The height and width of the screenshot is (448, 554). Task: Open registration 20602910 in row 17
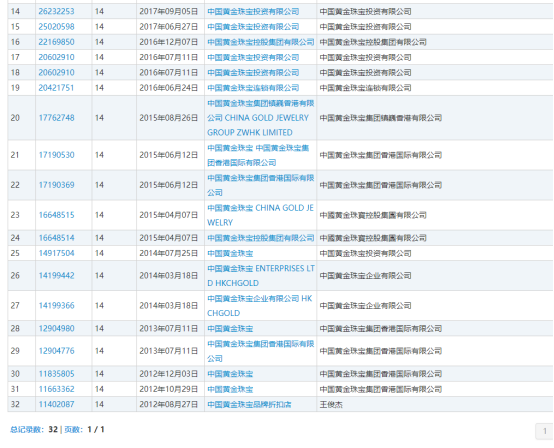56,57
